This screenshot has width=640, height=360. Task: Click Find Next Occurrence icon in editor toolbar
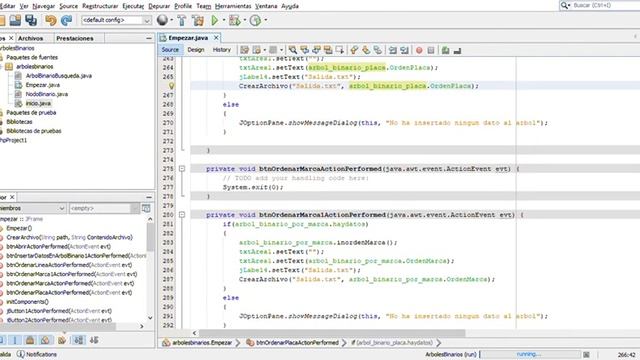[x=316, y=50]
